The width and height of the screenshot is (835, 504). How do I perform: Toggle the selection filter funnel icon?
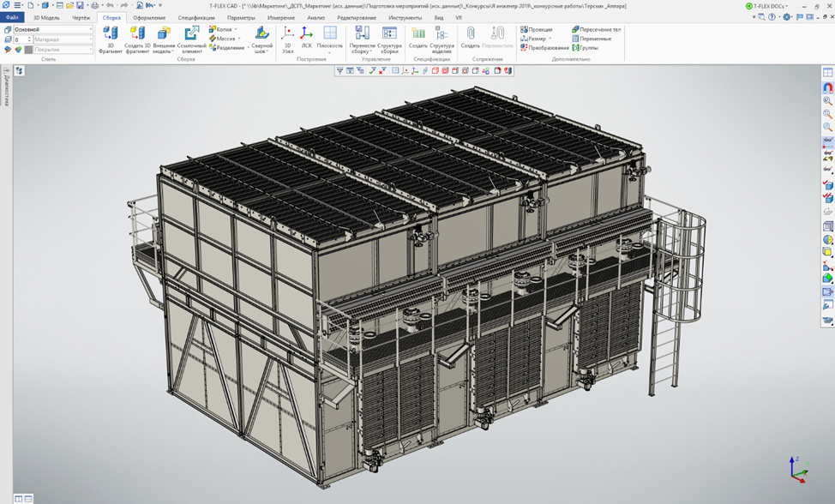(340, 70)
